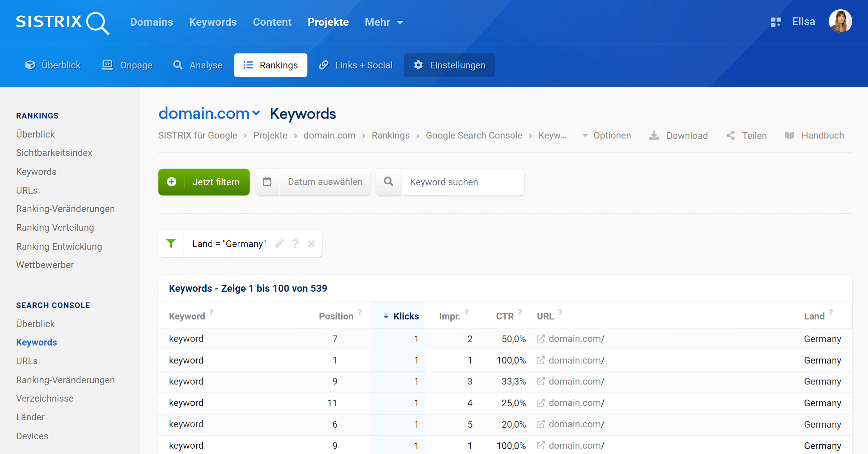
Task: Select Keywords under Search Console sidebar
Action: (36, 342)
